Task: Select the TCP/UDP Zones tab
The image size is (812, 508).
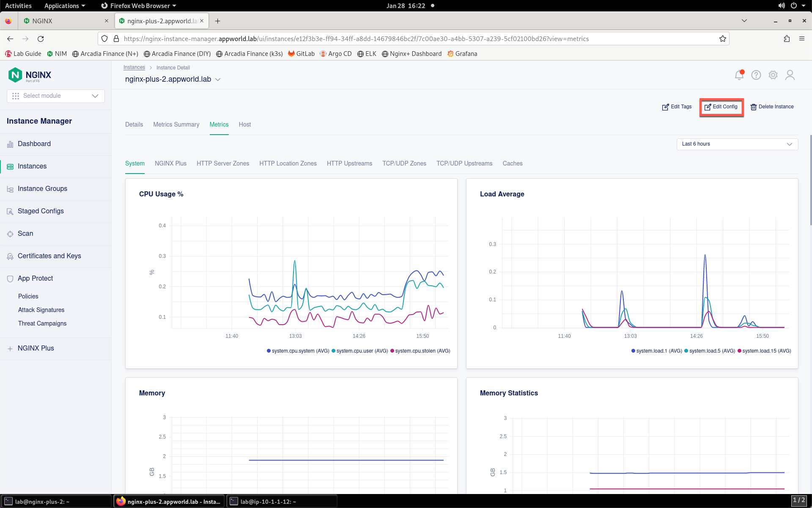Action: (404, 163)
